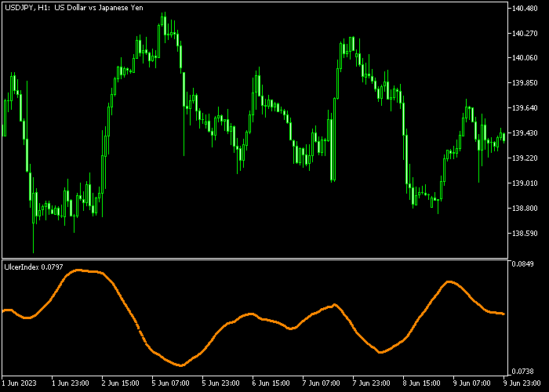Click the 140.060 price scale label
This screenshot has height=392, width=549.
(x=525, y=58)
